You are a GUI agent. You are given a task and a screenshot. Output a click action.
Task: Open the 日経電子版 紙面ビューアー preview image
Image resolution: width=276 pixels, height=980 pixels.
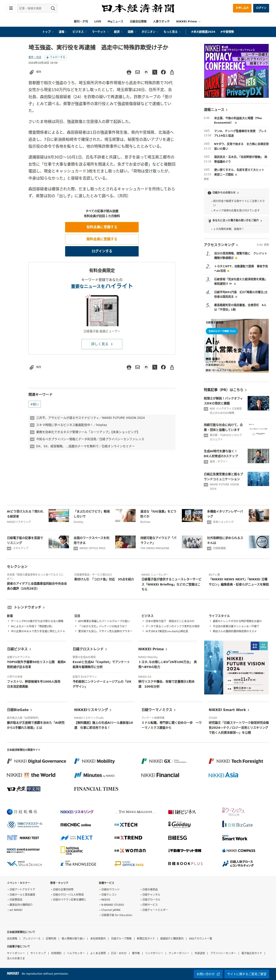(102, 311)
